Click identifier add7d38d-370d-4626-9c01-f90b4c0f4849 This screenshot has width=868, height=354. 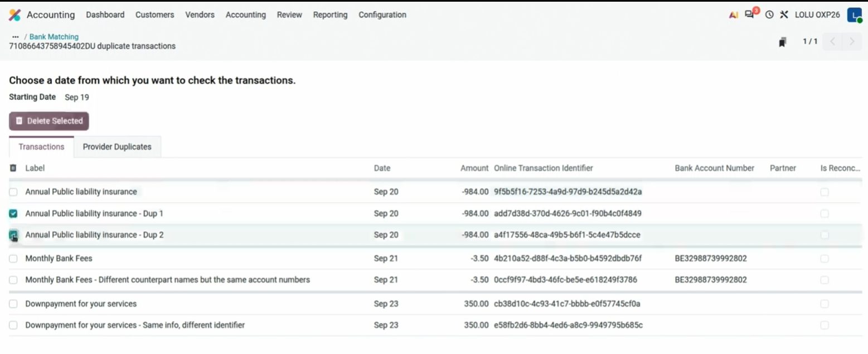coord(568,214)
